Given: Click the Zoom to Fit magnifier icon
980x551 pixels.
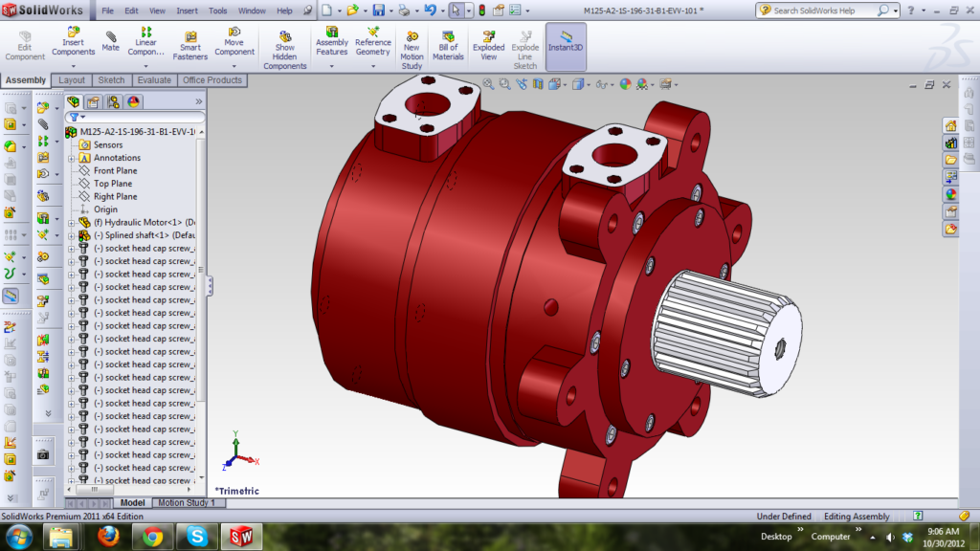Looking at the screenshot, I should click(488, 84).
